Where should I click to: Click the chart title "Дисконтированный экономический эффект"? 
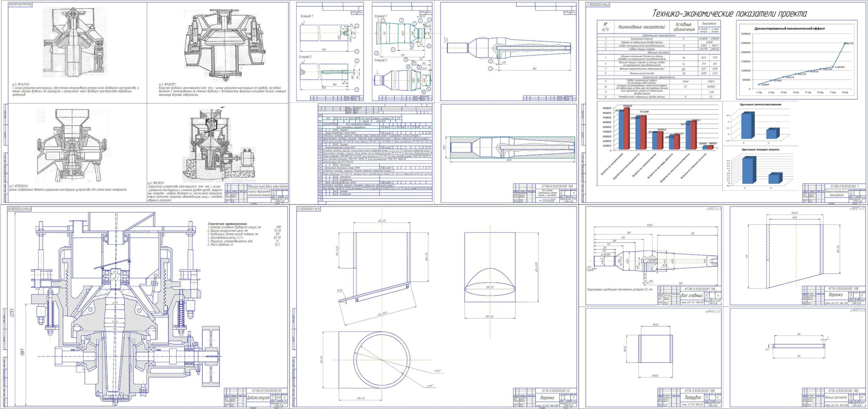pyautogui.click(x=789, y=28)
